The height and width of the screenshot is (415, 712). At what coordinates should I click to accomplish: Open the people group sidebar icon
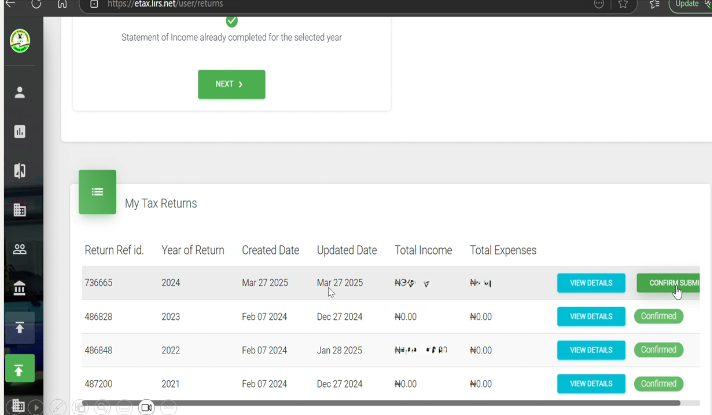19,249
